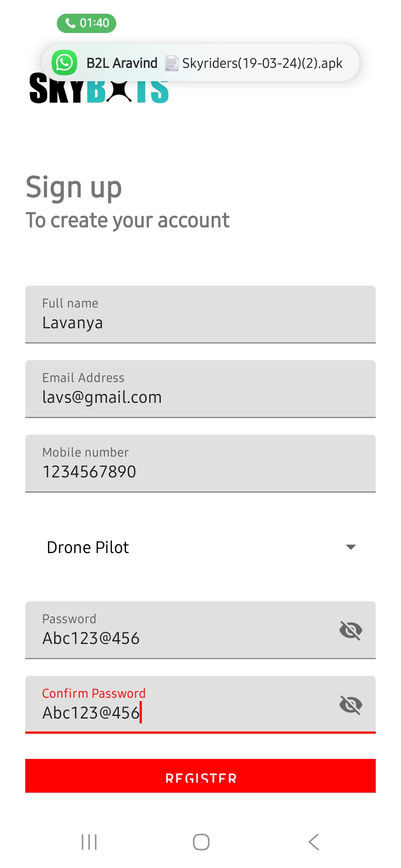Toggle Confirm Password visibility eye
The height and width of the screenshot is (868, 401).
click(x=351, y=705)
